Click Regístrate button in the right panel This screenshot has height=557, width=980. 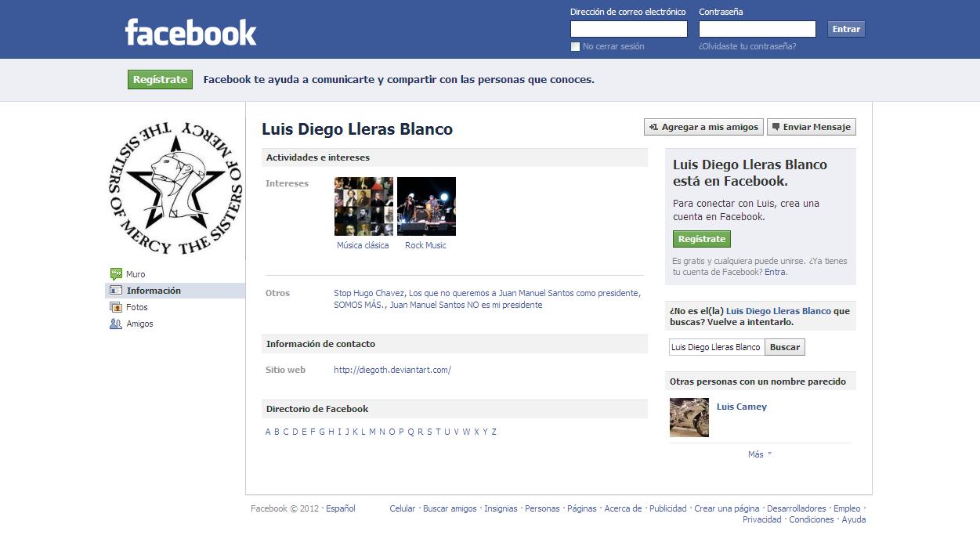702,239
